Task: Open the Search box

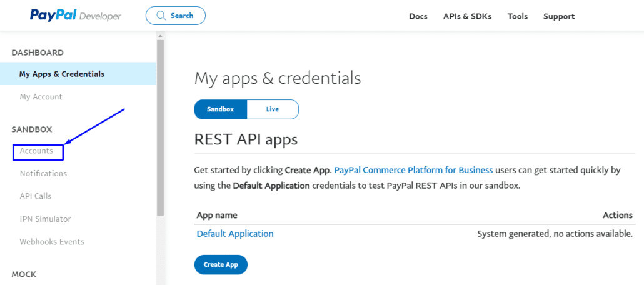Action: (x=175, y=16)
